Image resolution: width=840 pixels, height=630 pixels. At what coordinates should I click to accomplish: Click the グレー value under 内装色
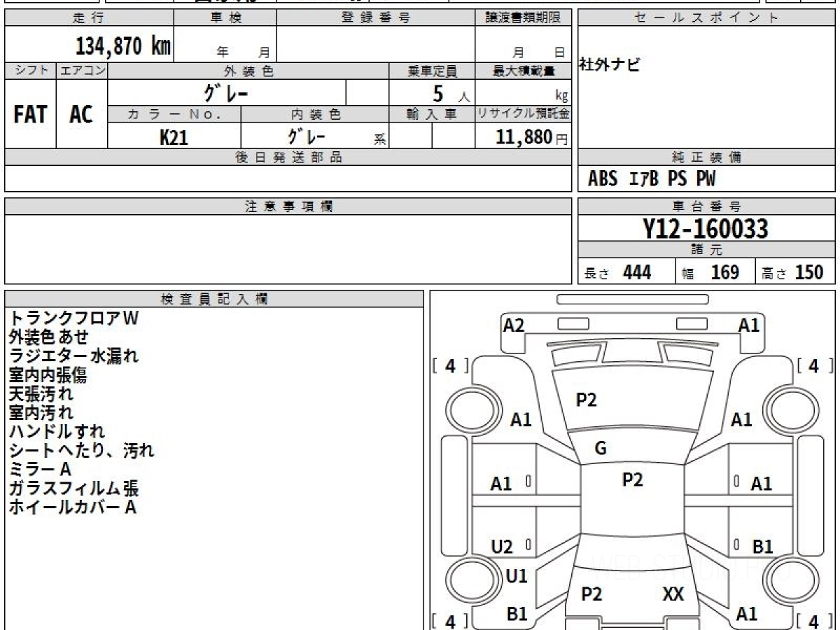tap(306, 136)
